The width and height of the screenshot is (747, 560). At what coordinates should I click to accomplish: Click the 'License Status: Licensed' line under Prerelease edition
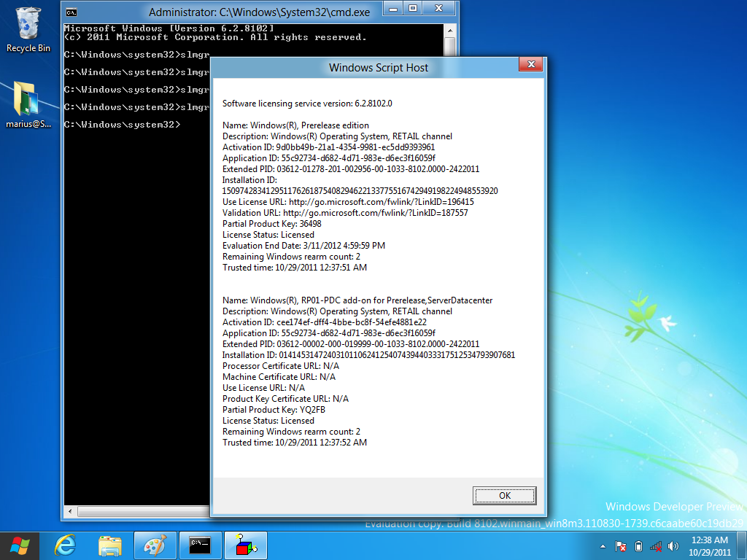268,235
